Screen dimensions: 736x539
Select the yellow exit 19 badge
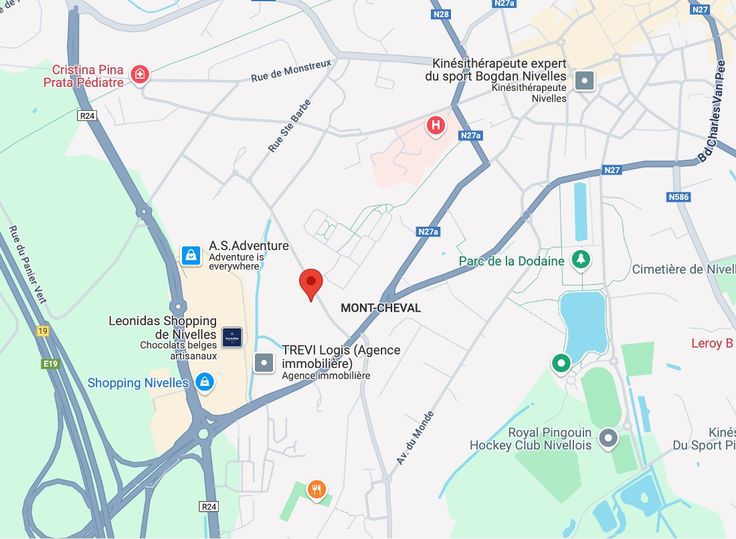pos(43,331)
